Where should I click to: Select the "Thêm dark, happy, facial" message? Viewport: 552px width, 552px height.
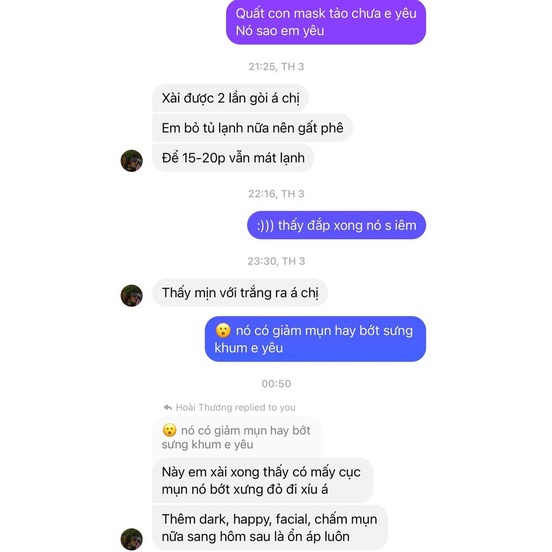270,528
